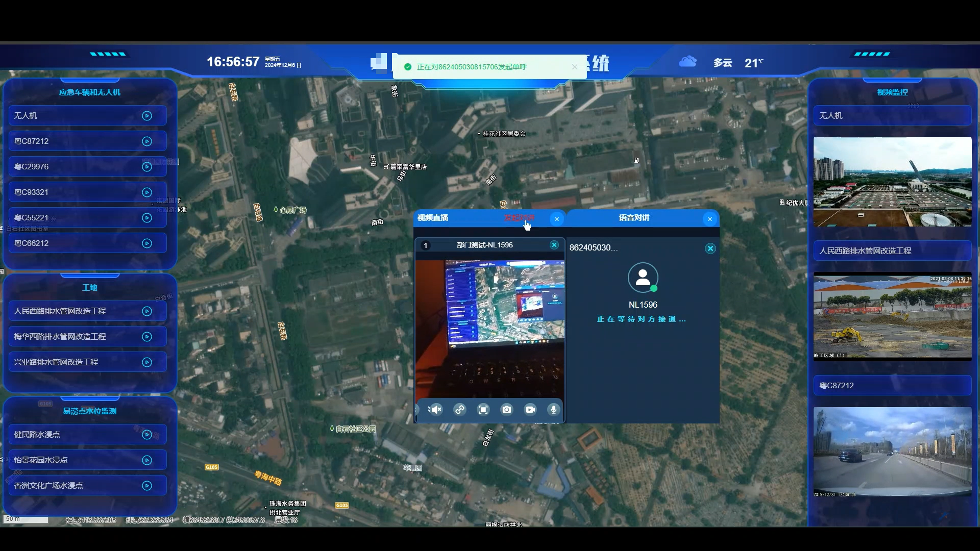This screenshot has width=980, height=551.
Task: Select 粤C87212 text in the left vehicle list
Action: click(x=31, y=141)
